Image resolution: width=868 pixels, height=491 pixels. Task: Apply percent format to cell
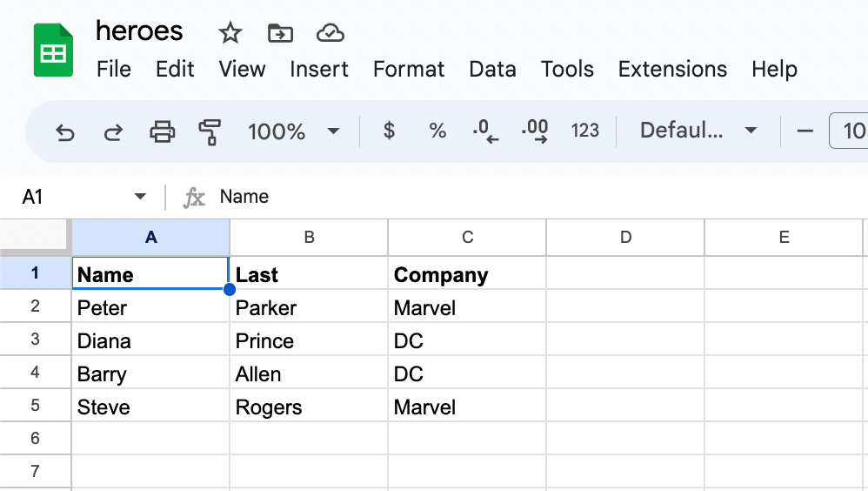437,131
